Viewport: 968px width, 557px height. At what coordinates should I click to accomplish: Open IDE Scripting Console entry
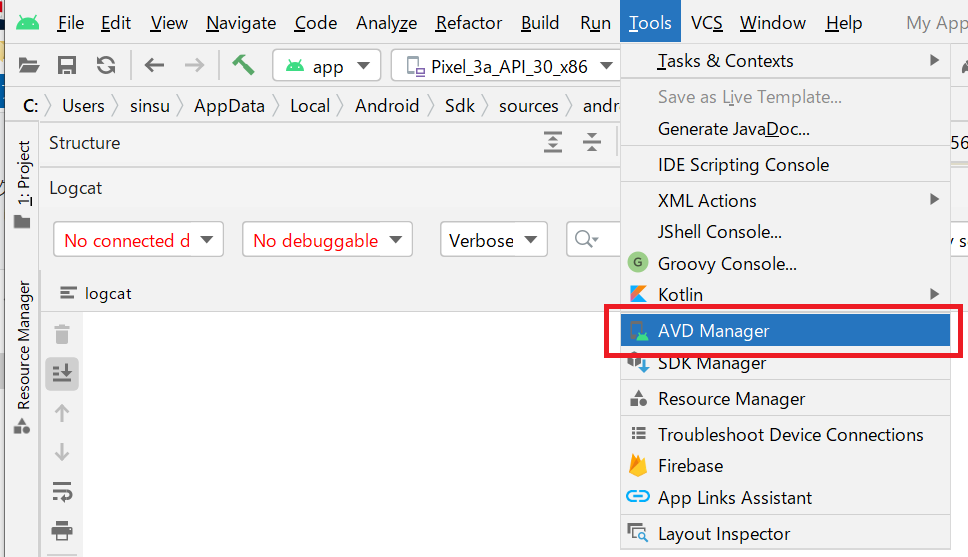pyautogui.click(x=785, y=164)
